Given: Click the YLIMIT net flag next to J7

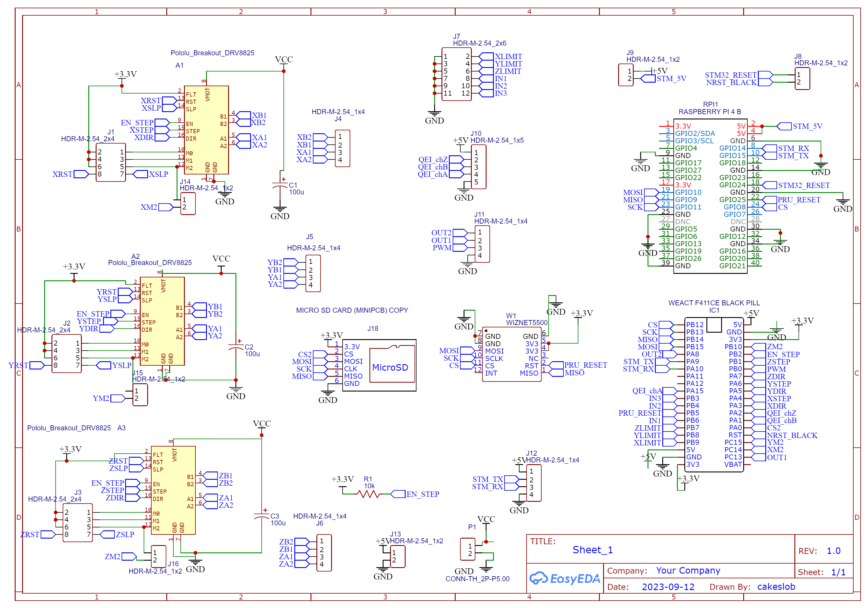Looking at the screenshot, I should tap(501, 64).
